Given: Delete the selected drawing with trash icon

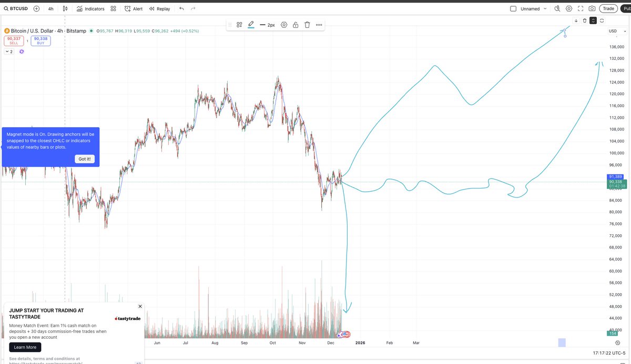Looking at the screenshot, I should point(307,25).
